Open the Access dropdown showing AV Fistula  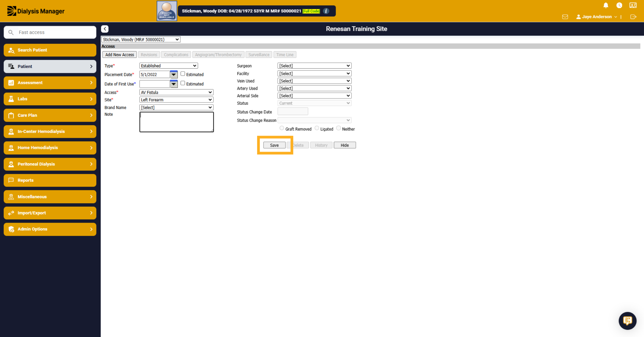coord(176,92)
